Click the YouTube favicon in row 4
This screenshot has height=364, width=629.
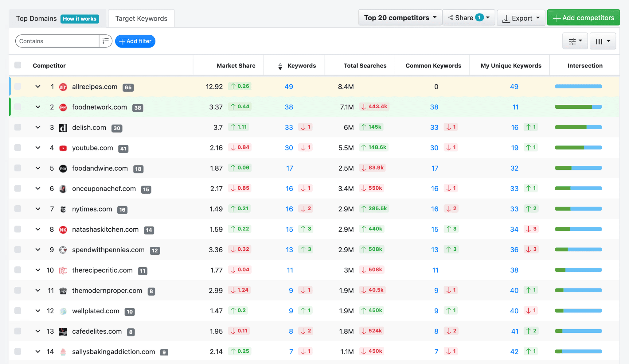coord(63,148)
